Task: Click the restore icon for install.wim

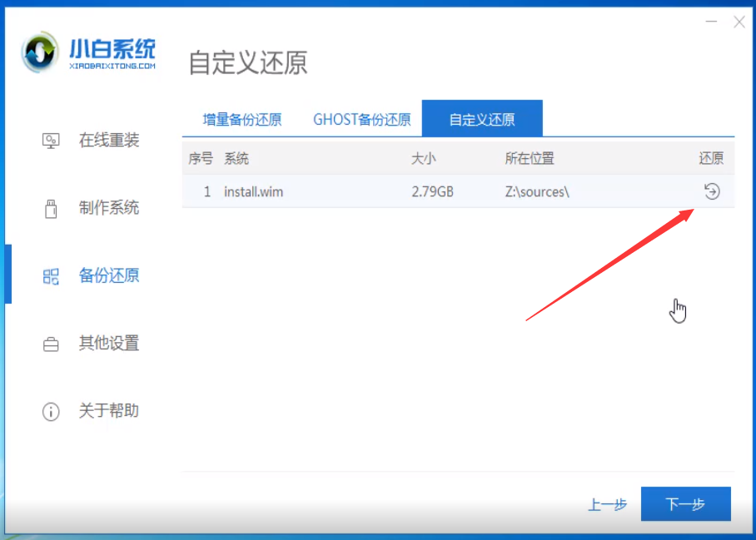Action: [713, 191]
